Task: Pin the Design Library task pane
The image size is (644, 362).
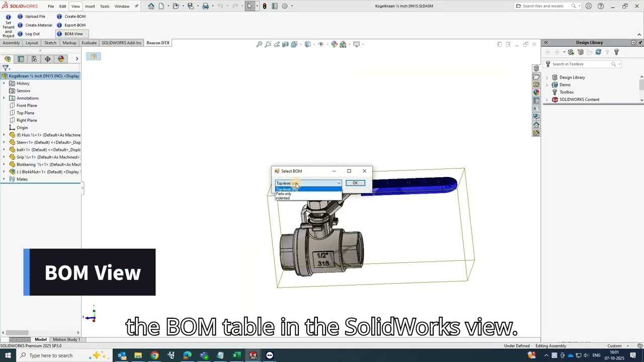Action: pyautogui.click(x=640, y=43)
